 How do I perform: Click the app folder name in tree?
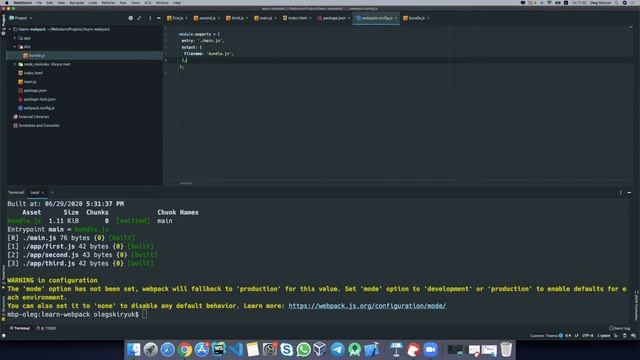pyautogui.click(x=27, y=38)
